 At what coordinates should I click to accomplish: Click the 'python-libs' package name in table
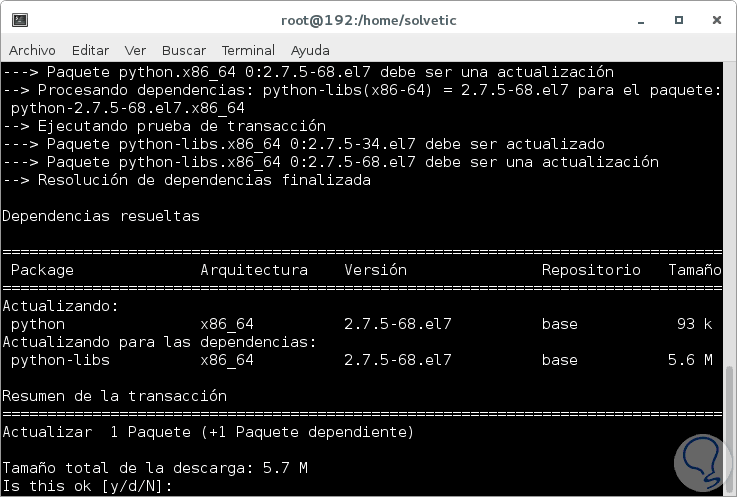click(60, 360)
